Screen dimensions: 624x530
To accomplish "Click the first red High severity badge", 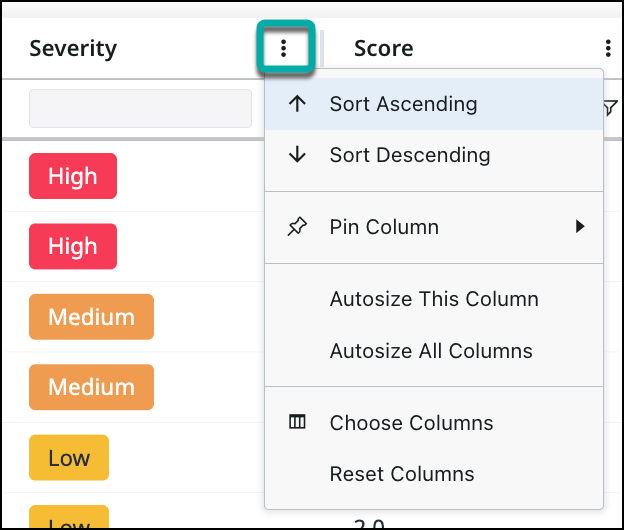I will click(73, 176).
